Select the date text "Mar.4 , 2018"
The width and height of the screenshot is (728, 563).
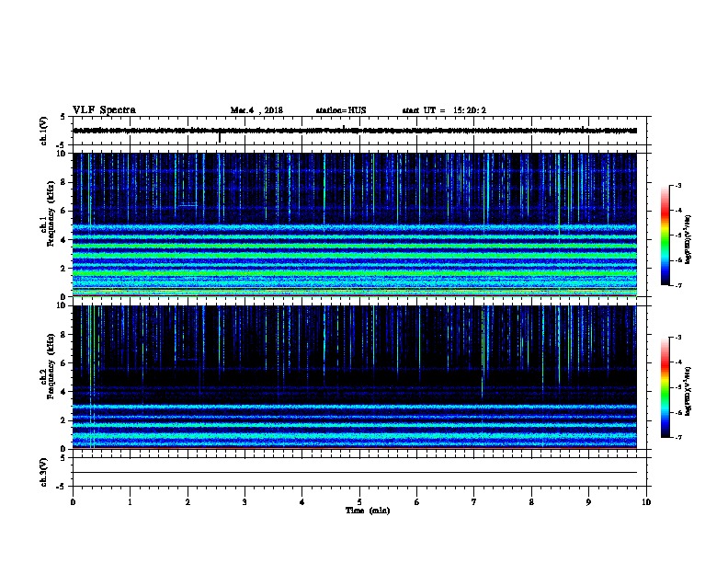(x=256, y=110)
